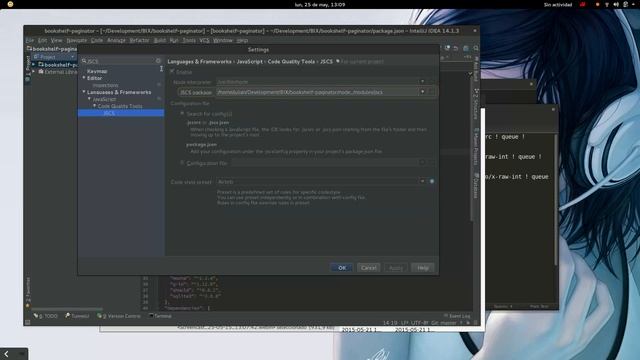Collapse the Languages & Frameworks tree node
This screenshot has height=360, width=640.
click(x=84, y=92)
